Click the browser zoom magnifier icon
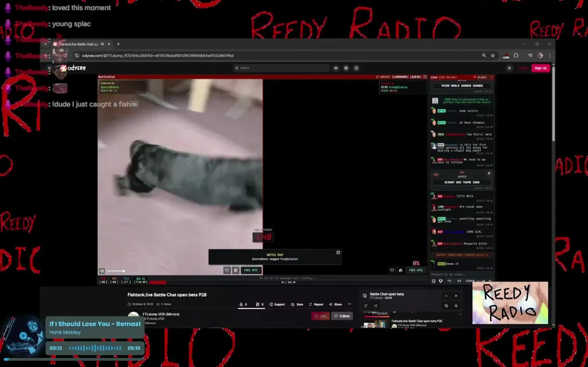Screen dimensions: 588x367 click(x=484, y=56)
